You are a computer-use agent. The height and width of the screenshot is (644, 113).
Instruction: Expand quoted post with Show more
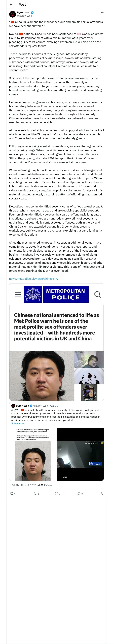click(18, 423)
